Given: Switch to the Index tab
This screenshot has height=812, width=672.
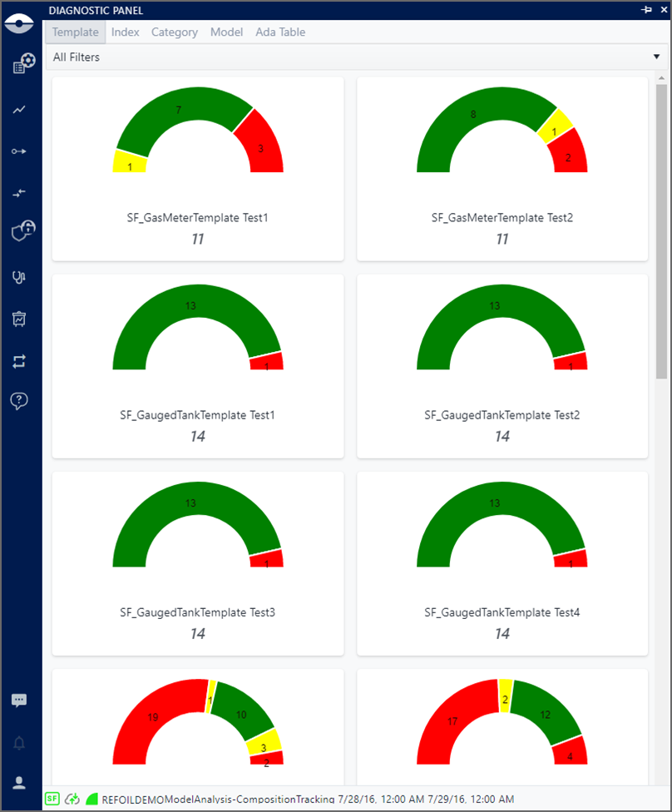Looking at the screenshot, I should tap(126, 32).
